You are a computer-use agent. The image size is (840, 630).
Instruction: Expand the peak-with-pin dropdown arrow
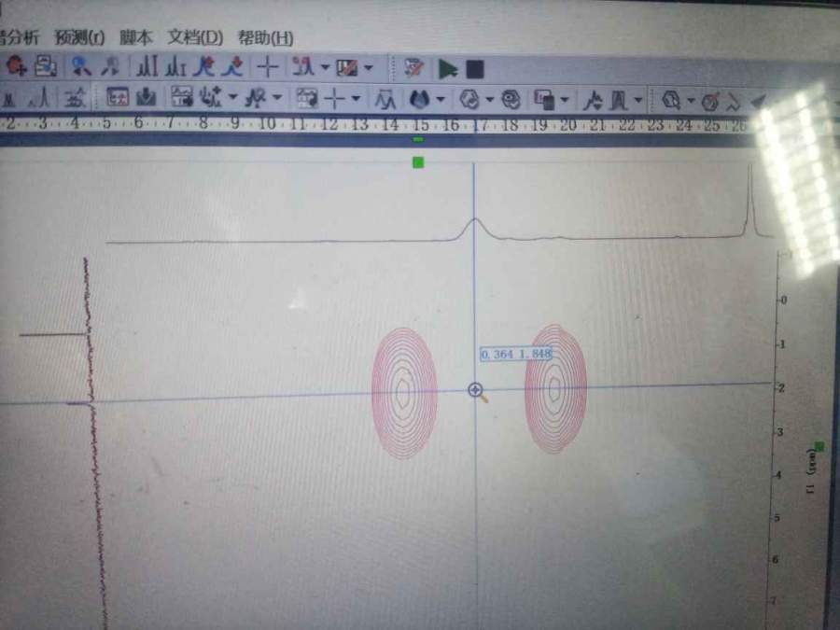tap(277, 97)
